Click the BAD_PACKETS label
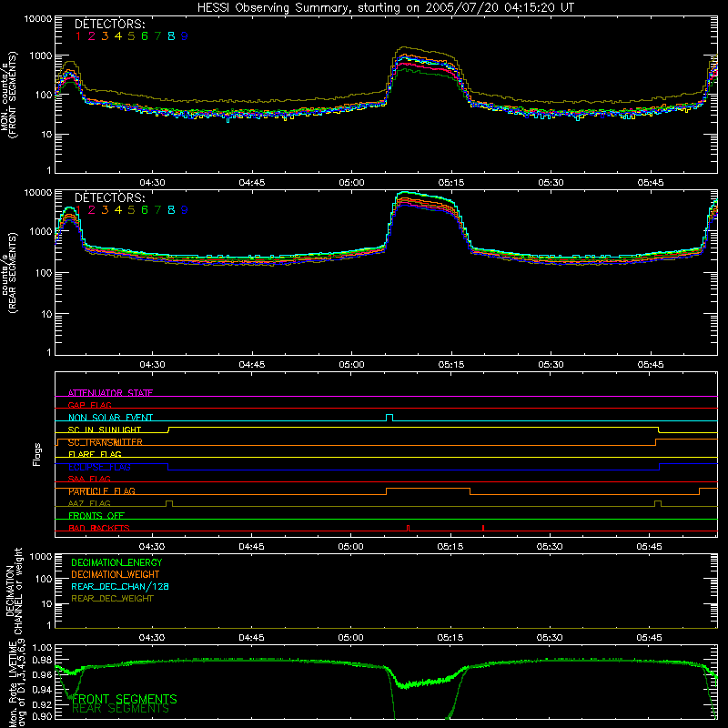 pos(99,528)
